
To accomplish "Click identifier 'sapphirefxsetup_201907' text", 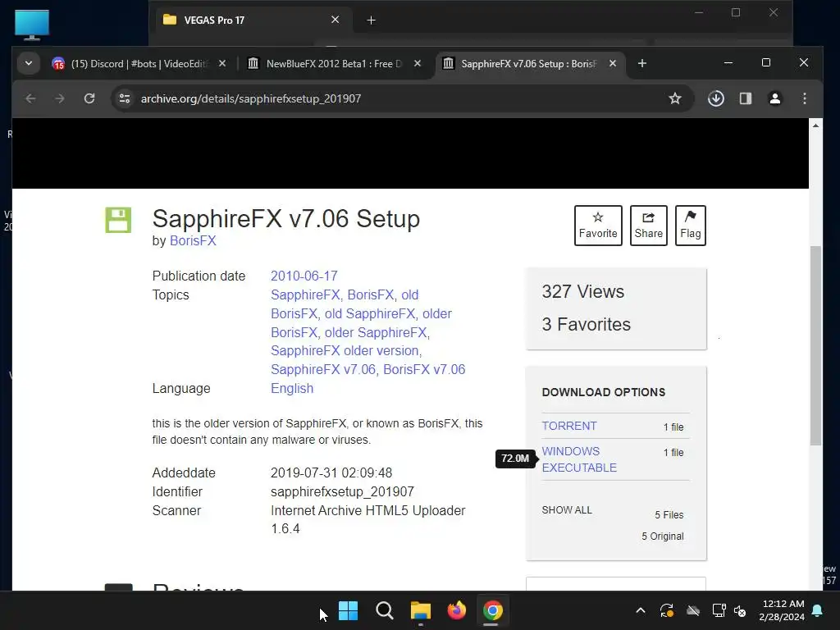I will [342, 492].
